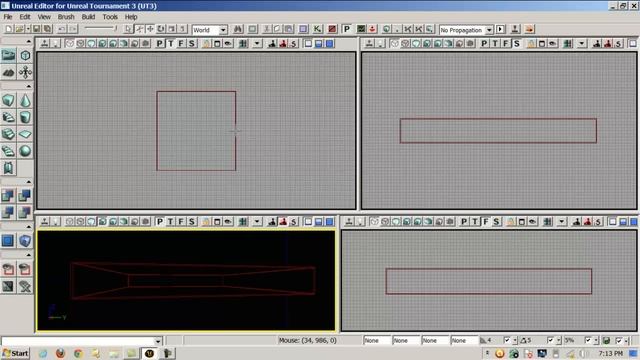Expand the Open file arrow in toolbar

coord(28,29)
